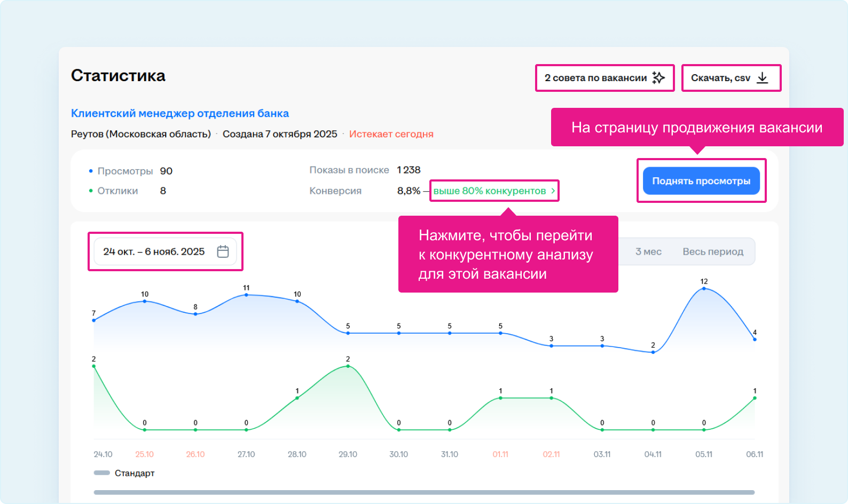Toggle the Стандарт legend marker
Viewport: 848px width, 504px height.
[x=101, y=473]
